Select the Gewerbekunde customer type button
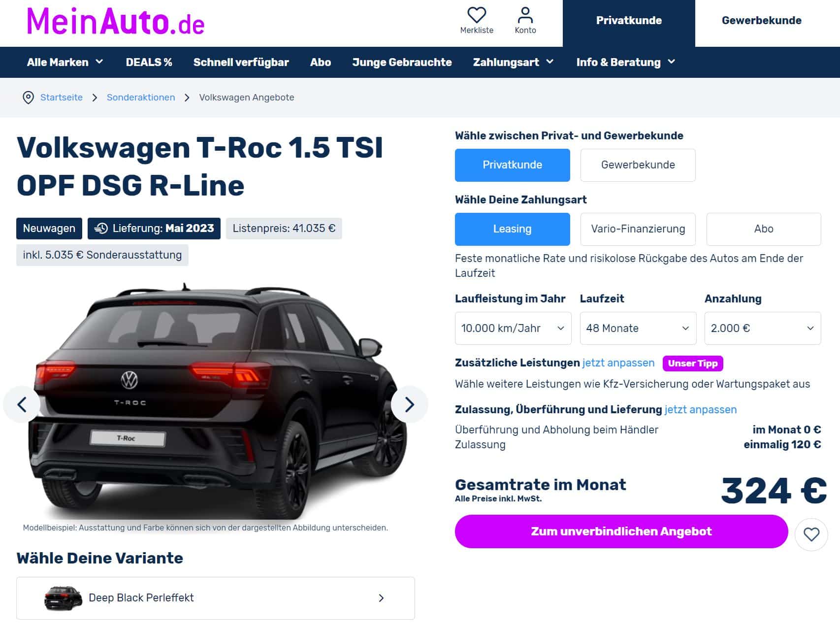Image resolution: width=840 pixels, height=629 pixels. (x=638, y=165)
